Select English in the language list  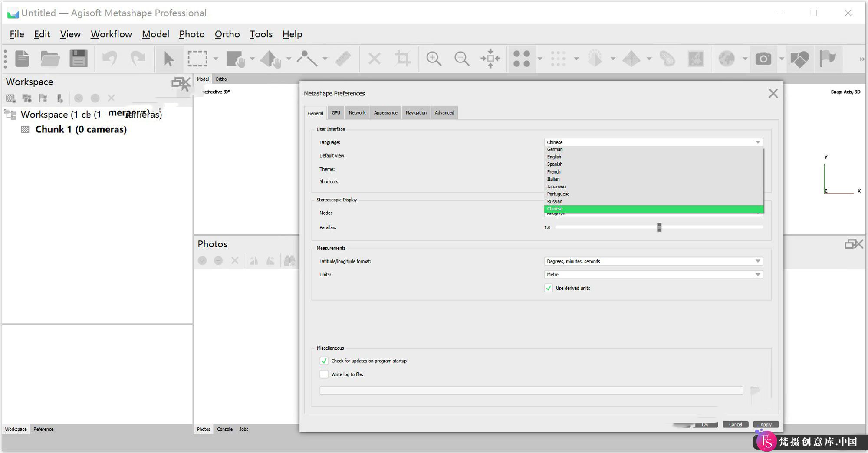pyautogui.click(x=654, y=157)
